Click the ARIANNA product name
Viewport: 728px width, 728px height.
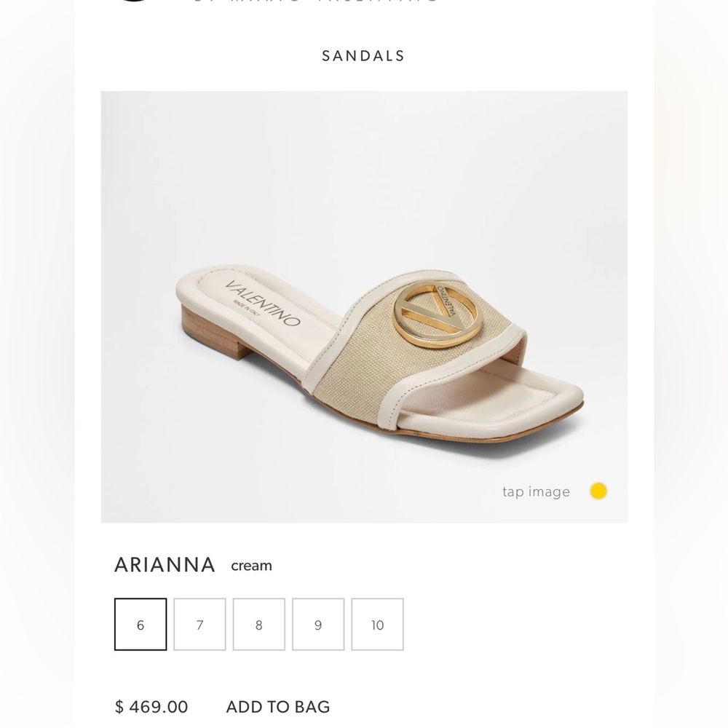click(x=165, y=564)
